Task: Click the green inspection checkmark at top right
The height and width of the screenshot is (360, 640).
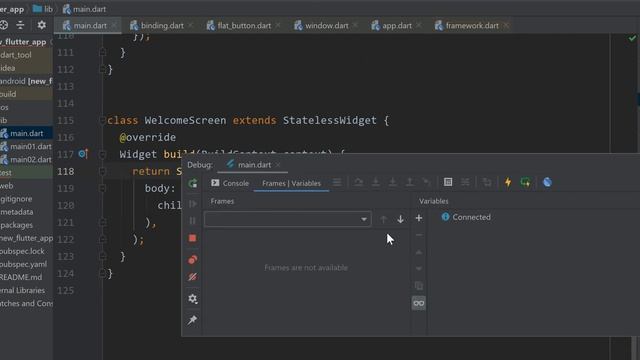Action: click(x=632, y=38)
